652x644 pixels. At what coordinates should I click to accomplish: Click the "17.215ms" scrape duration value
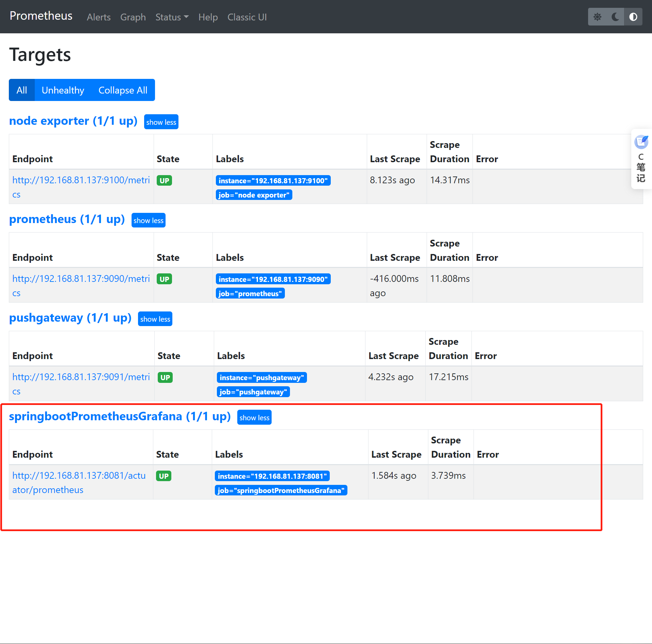(x=449, y=377)
